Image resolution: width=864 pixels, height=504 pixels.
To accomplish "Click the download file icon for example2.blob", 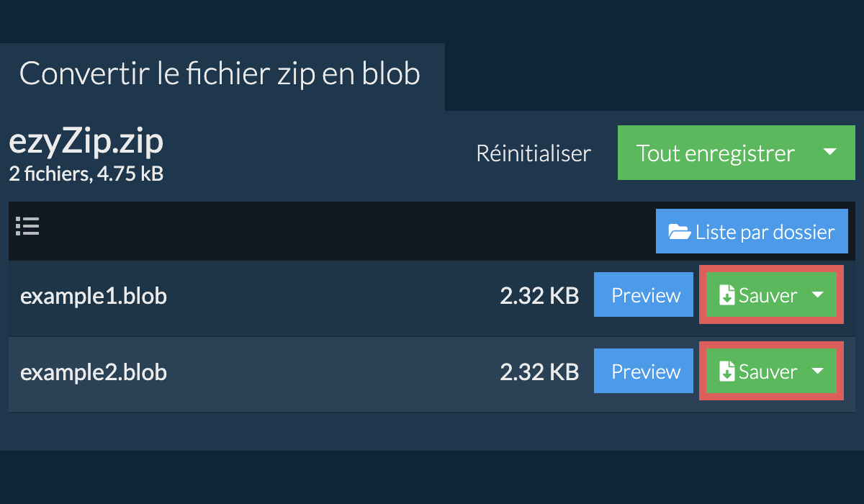I will point(727,372).
